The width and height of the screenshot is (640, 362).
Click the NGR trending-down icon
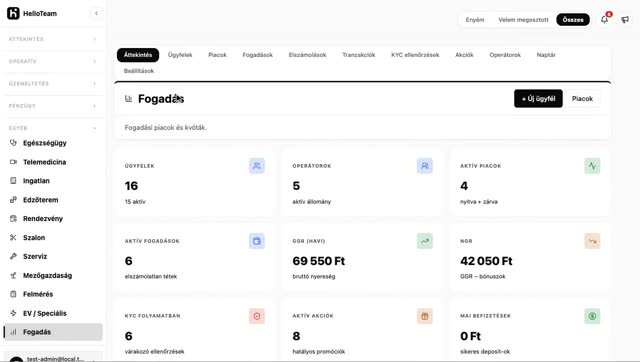592,241
